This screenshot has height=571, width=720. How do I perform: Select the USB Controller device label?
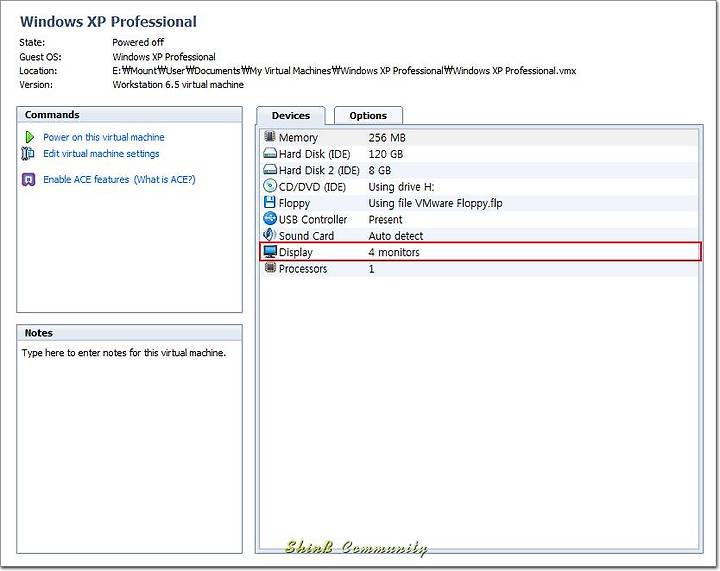click(313, 220)
